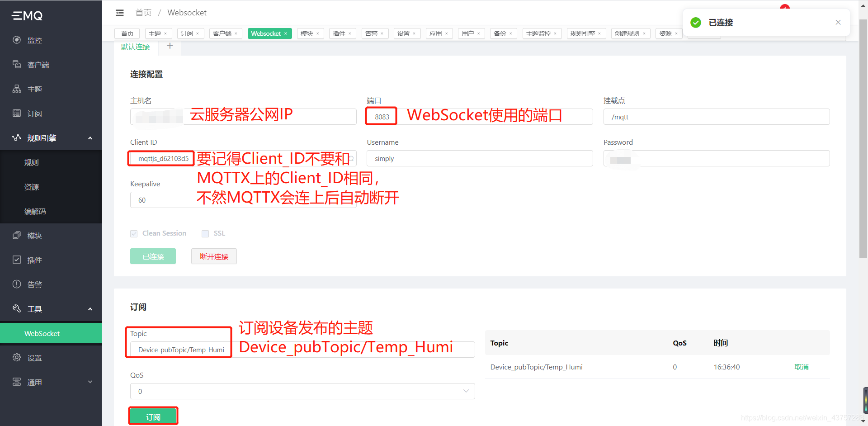Close the 规则引擎 tag tab
The height and width of the screenshot is (426, 868).
tap(599, 33)
